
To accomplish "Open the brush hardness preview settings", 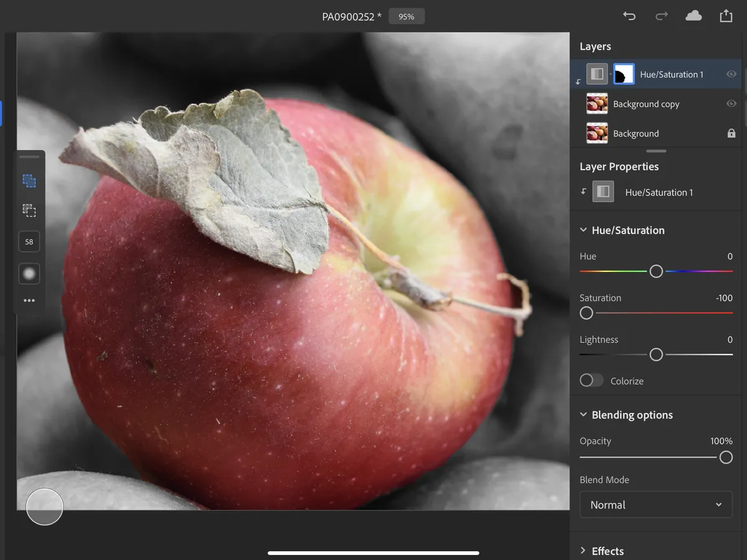I will (29, 274).
